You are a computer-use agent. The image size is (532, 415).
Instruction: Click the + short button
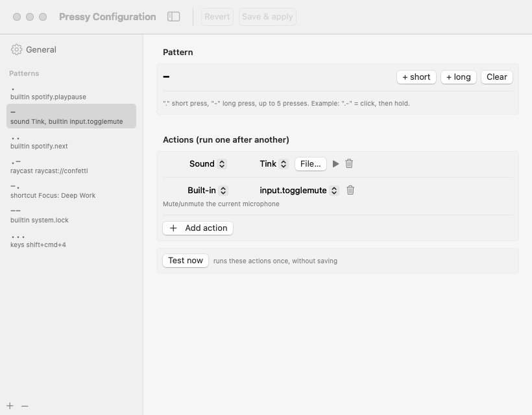pyautogui.click(x=417, y=77)
